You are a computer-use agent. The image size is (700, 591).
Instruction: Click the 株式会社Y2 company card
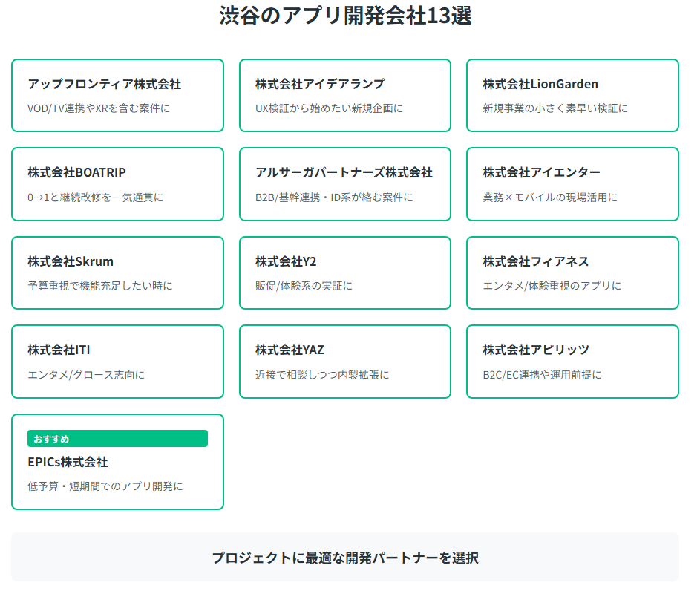(345, 272)
